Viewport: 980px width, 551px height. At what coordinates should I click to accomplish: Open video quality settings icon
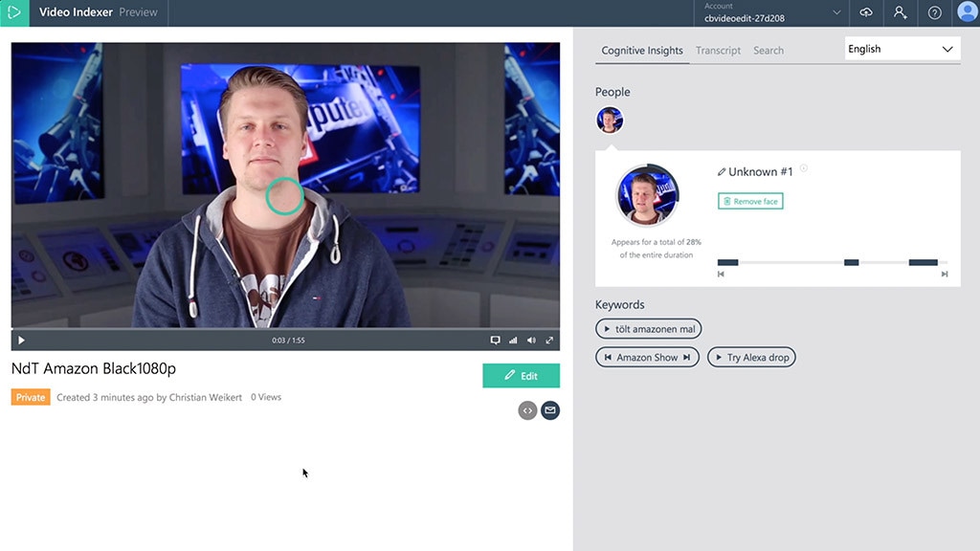click(513, 341)
